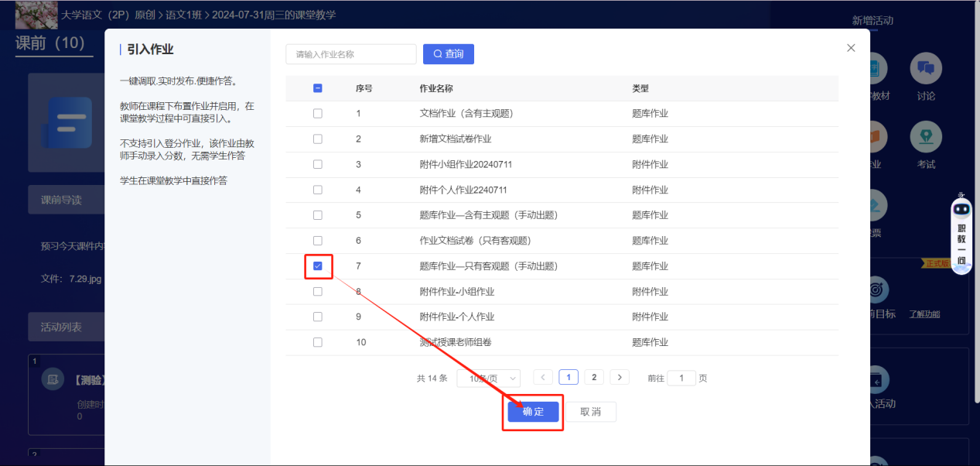Confirm selection with 确定 button
This screenshot has width=980, height=466.
532,411
